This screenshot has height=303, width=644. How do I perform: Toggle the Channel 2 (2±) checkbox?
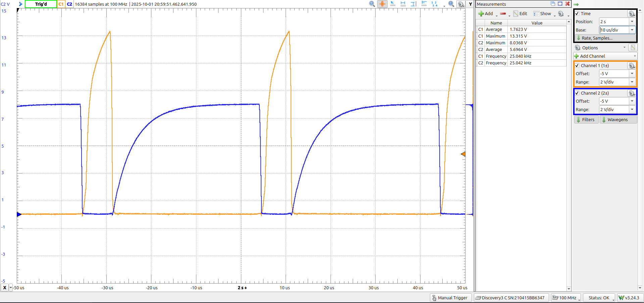pos(578,93)
